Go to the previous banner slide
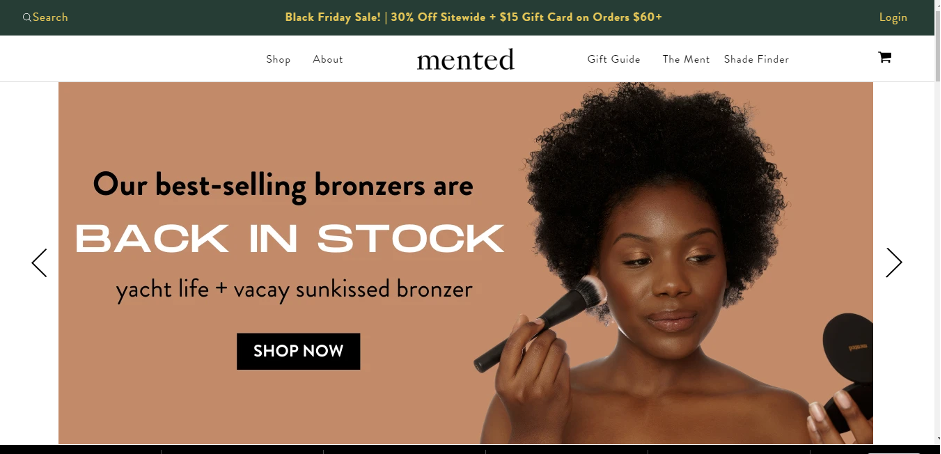The height and width of the screenshot is (454, 941). tap(40, 263)
